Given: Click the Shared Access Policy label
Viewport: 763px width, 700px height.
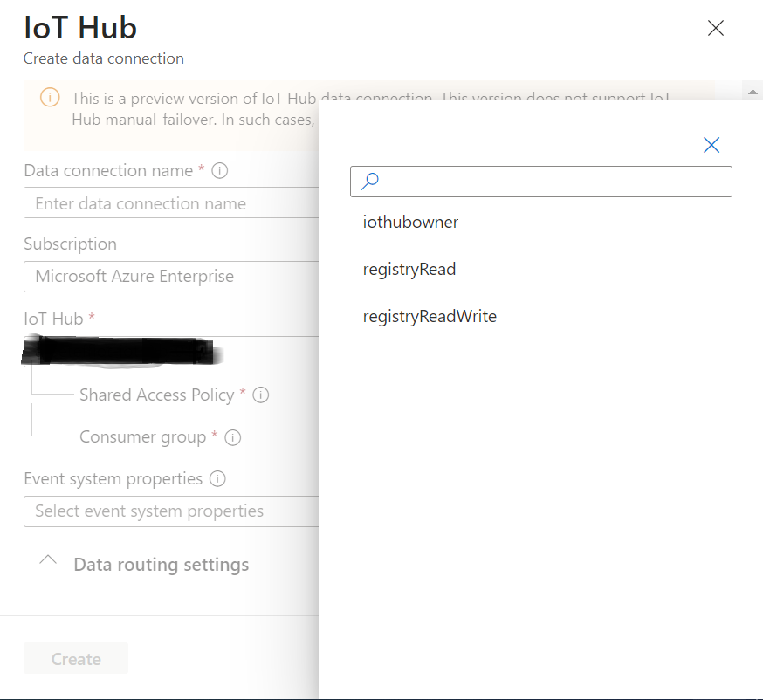Looking at the screenshot, I should click(x=156, y=395).
